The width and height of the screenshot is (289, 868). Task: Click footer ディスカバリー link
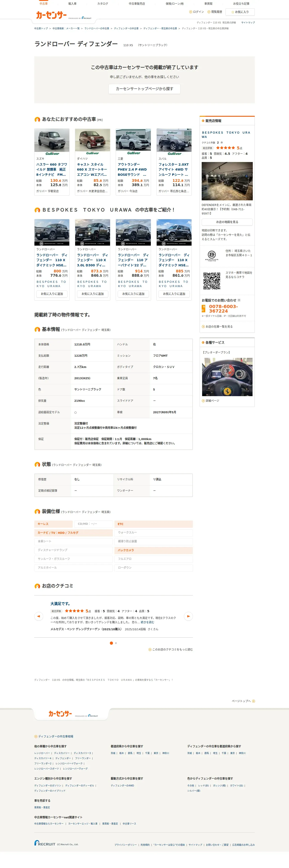coord(62,753)
